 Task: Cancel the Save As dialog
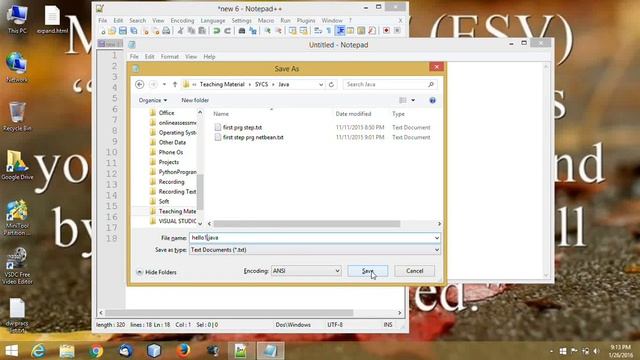click(x=414, y=271)
